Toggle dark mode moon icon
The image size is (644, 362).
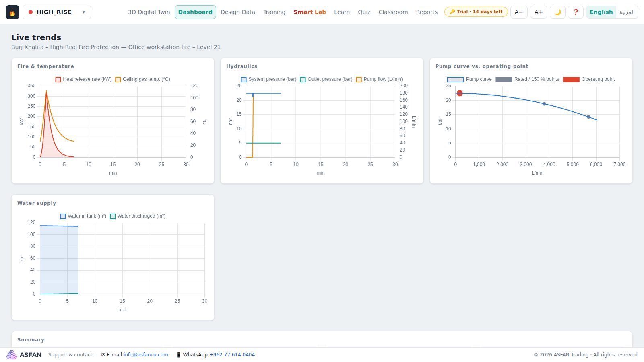pyautogui.click(x=557, y=12)
